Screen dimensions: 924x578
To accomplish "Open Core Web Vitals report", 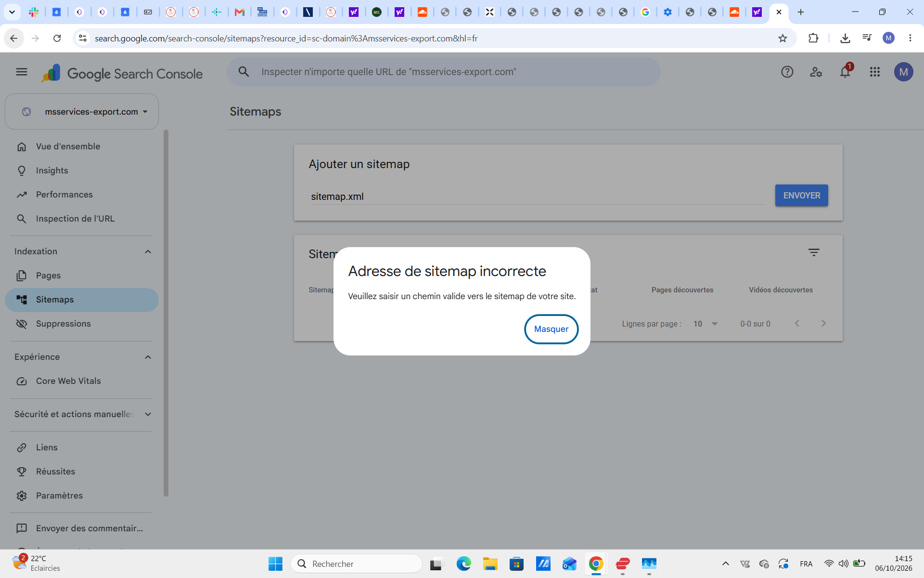I will (82, 381).
